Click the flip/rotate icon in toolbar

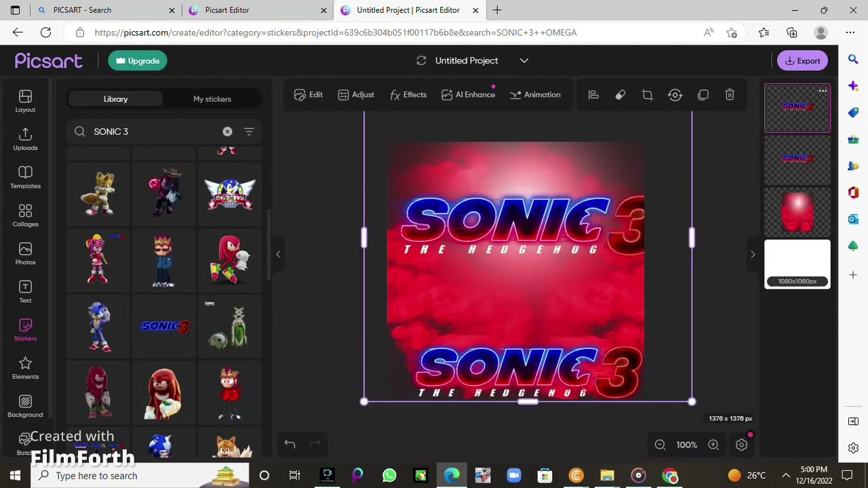coord(675,95)
